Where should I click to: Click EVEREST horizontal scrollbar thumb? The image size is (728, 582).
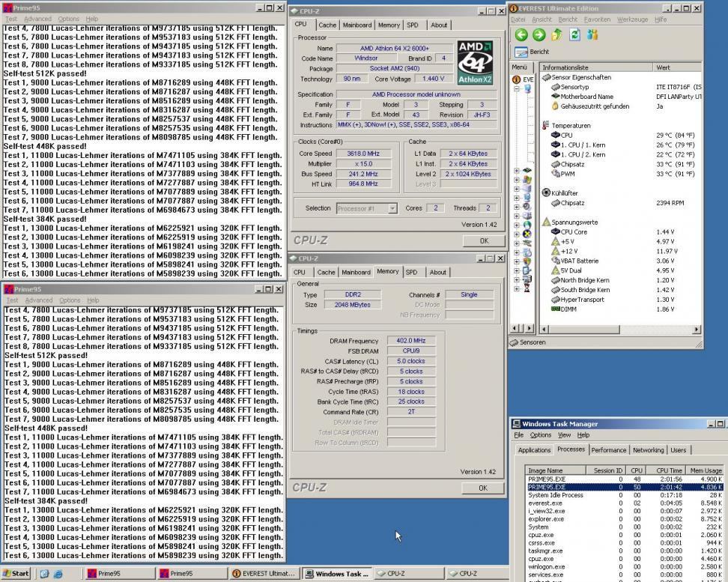click(x=584, y=330)
